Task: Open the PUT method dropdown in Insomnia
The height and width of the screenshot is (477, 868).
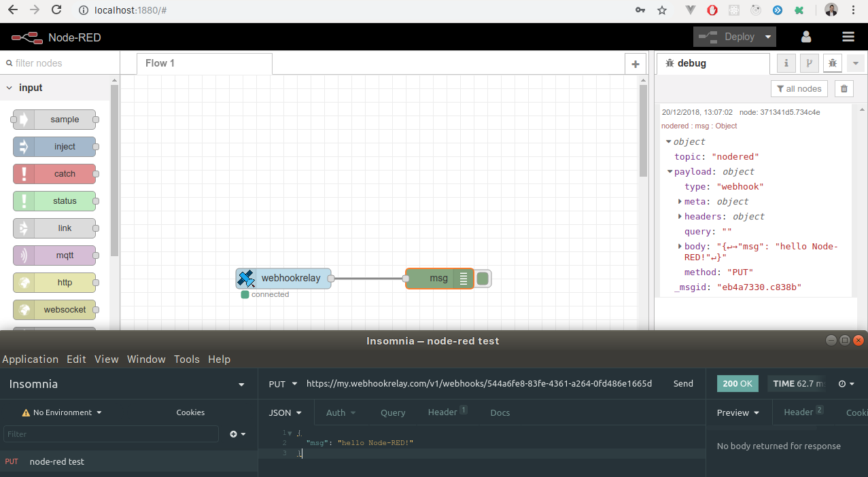Action: 283,383
